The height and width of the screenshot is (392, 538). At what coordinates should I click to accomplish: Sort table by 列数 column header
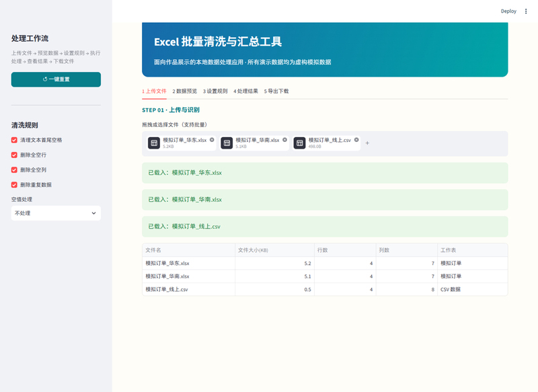(407, 250)
